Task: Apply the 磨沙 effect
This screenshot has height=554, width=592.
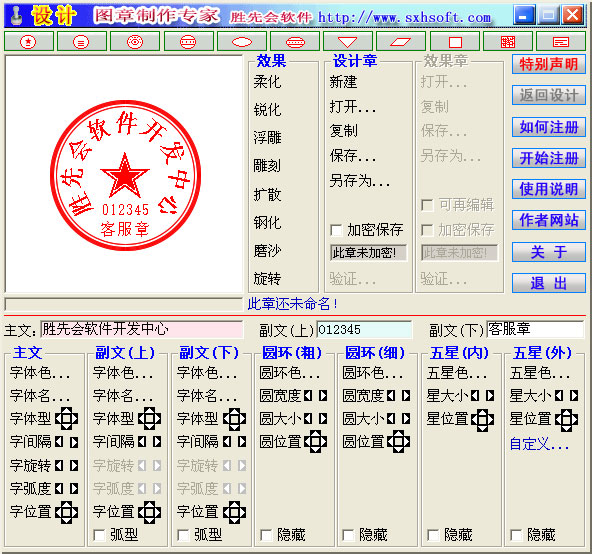Action: [x=268, y=251]
